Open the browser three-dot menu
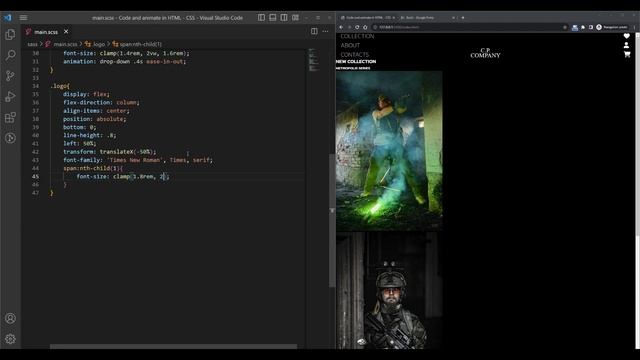Screen dimensions: 640x360 (634, 27)
